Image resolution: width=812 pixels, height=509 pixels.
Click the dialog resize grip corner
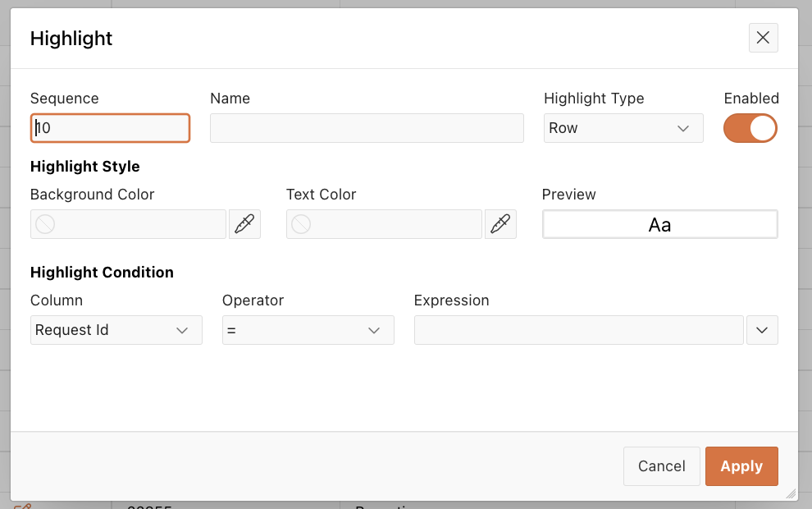791,493
